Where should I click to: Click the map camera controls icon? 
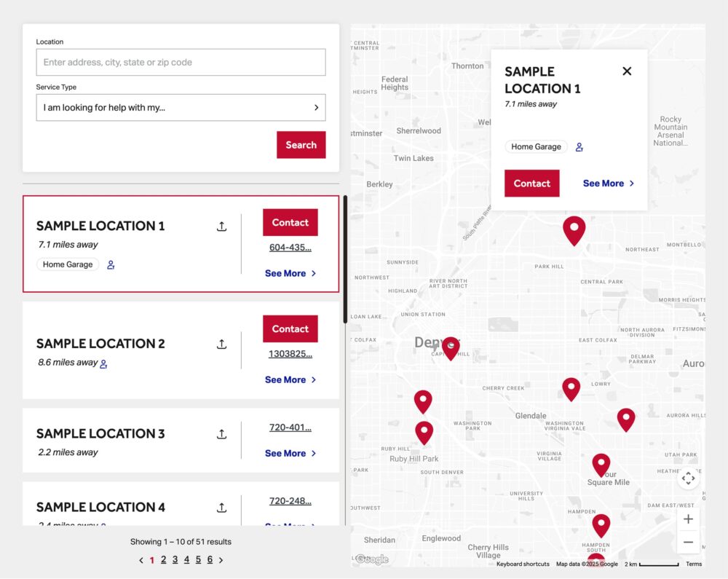coord(688,478)
